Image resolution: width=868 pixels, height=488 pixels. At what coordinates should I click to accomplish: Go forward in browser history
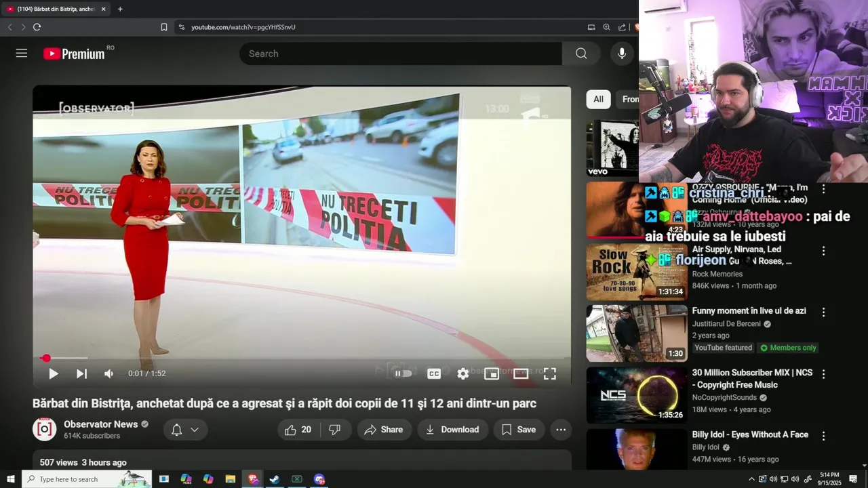pos(23,27)
